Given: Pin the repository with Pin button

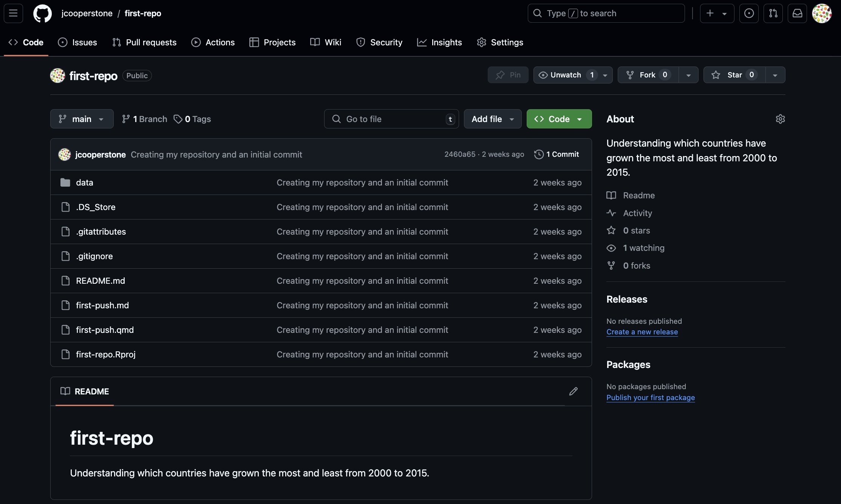Looking at the screenshot, I should (508, 75).
